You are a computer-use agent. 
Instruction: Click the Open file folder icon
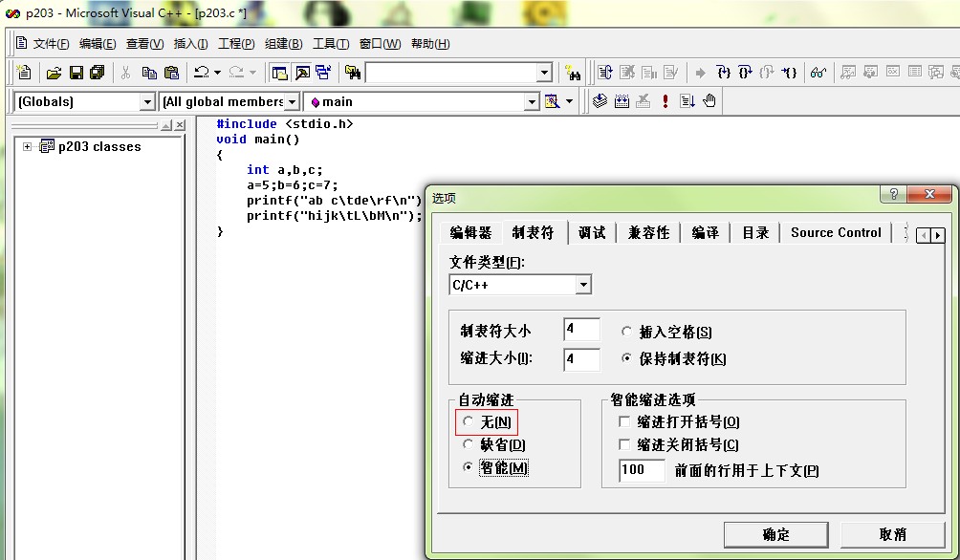[x=54, y=73]
